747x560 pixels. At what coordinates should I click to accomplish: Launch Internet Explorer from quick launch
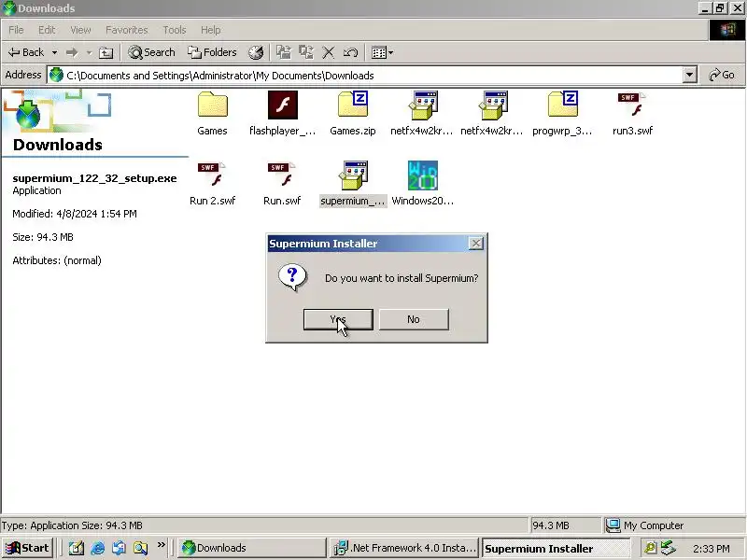(98, 548)
